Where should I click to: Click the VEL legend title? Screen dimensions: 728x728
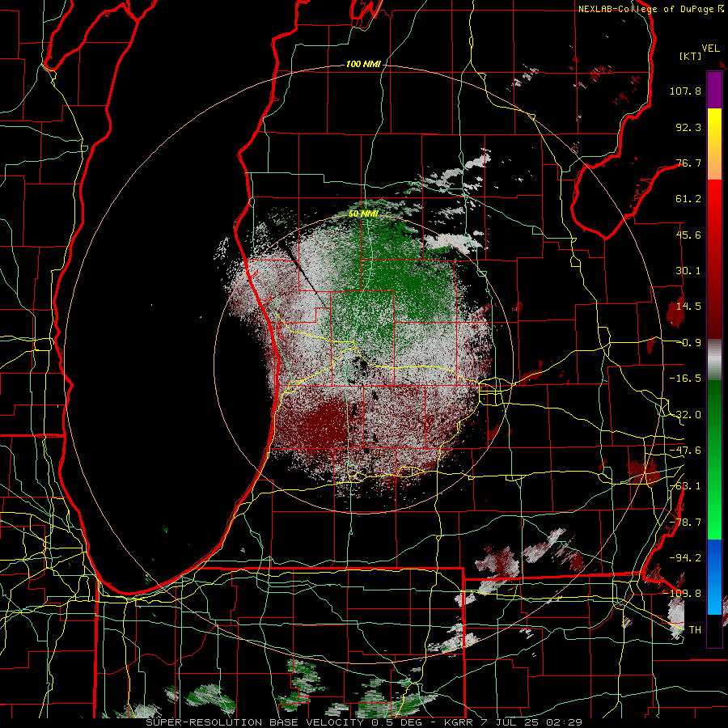click(711, 49)
